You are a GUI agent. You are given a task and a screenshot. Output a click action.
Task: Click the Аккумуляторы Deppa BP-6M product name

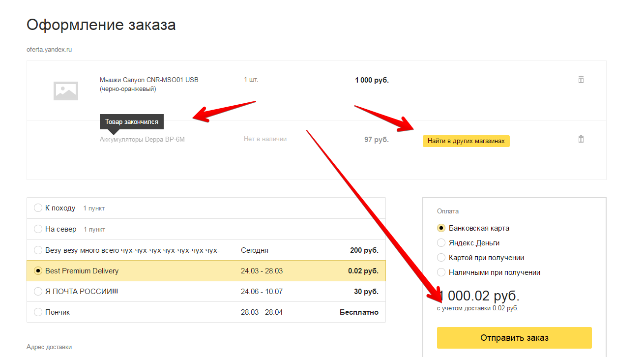tap(142, 139)
